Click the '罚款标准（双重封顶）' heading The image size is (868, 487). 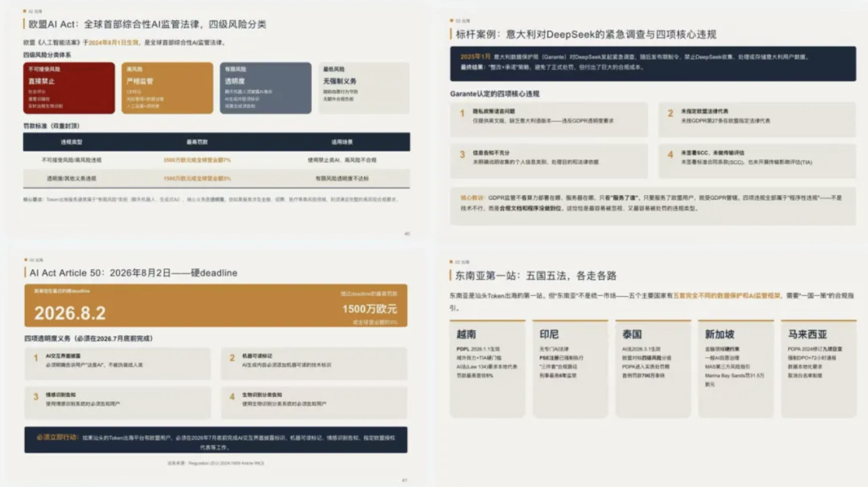tap(51, 125)
